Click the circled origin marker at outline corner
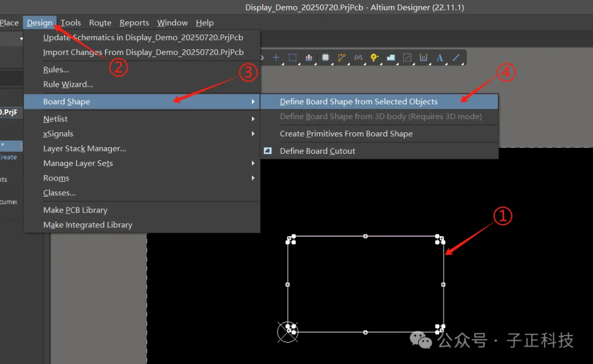Viewport: 593px width, 364px height. (x=287, y=332)
